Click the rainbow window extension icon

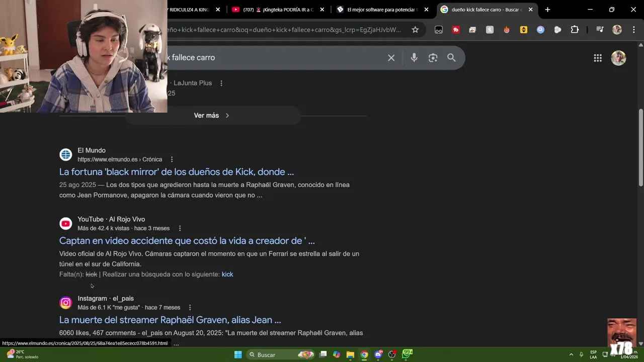click(472, 30)
